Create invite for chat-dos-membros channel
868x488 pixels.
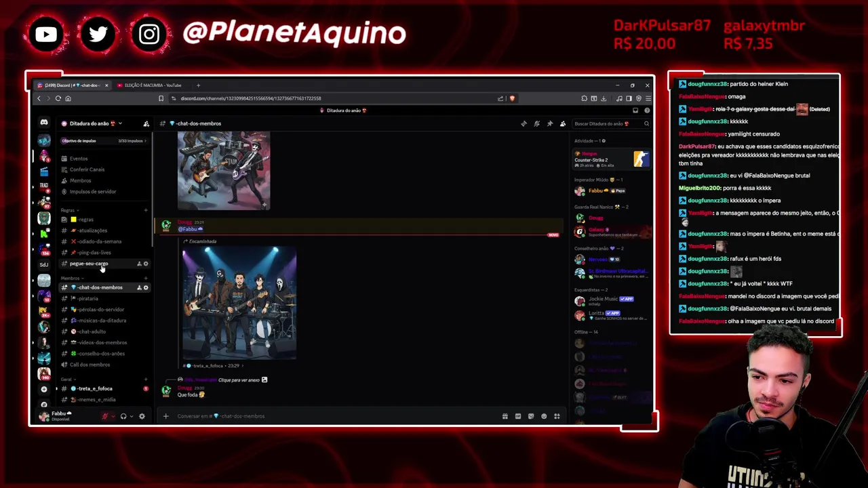tap(139, 287)
